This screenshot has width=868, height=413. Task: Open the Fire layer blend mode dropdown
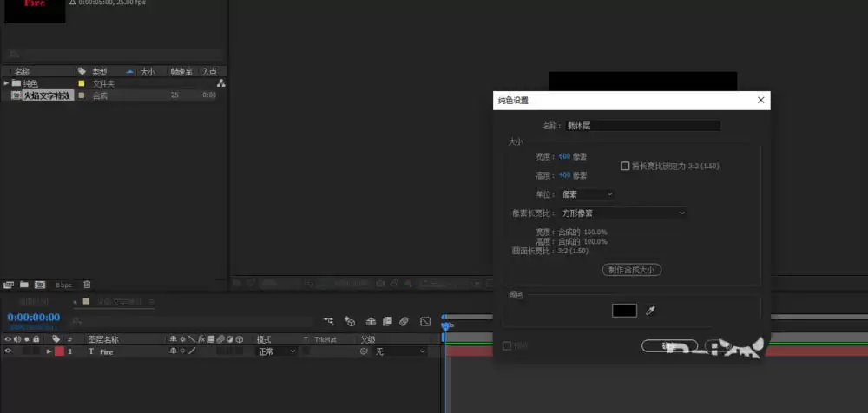[276, 351]
